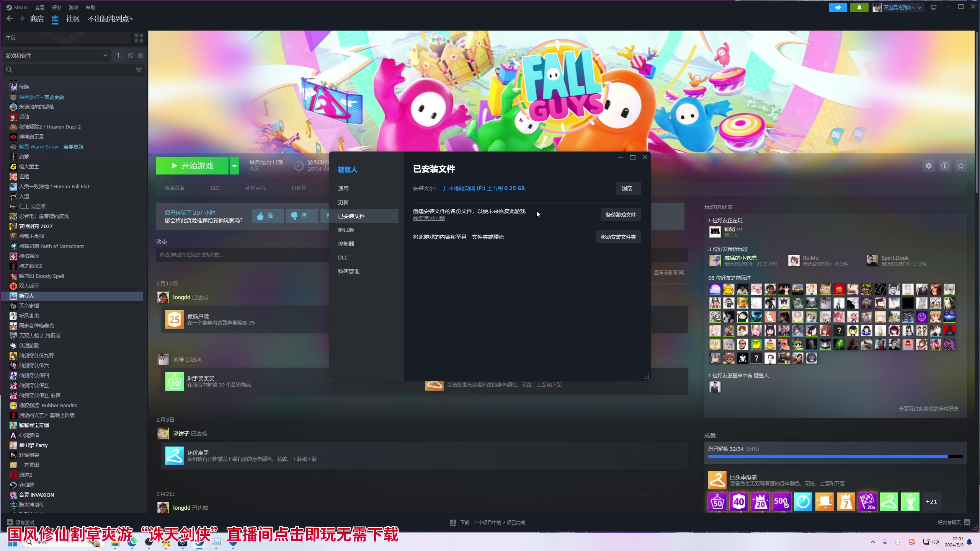
Task: Click the navigate back arrow
Action: coord(10,18)
